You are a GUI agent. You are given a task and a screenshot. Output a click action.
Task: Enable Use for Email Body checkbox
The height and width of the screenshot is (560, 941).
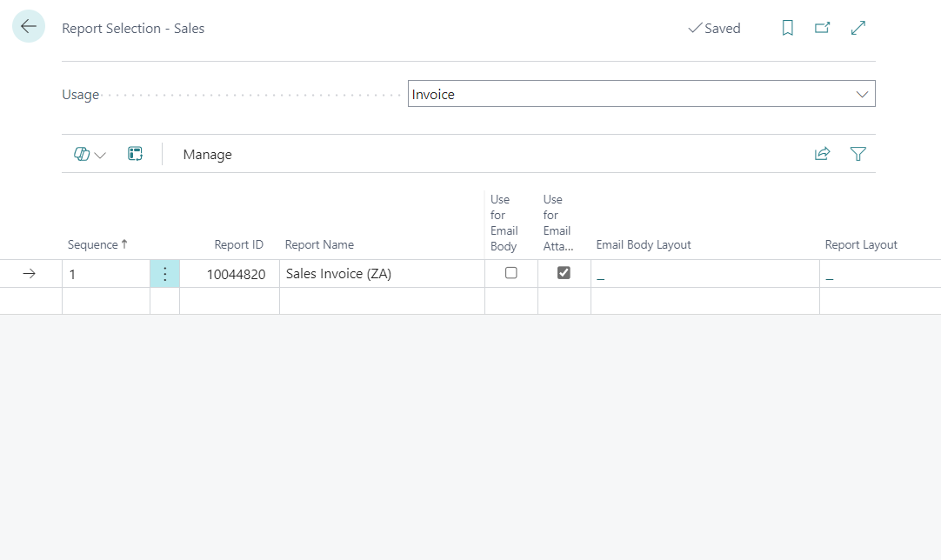pos(511,273)
